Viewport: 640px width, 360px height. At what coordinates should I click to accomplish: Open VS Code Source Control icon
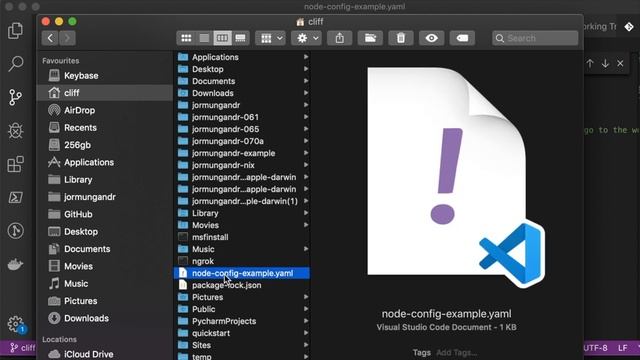pos(16,97)
